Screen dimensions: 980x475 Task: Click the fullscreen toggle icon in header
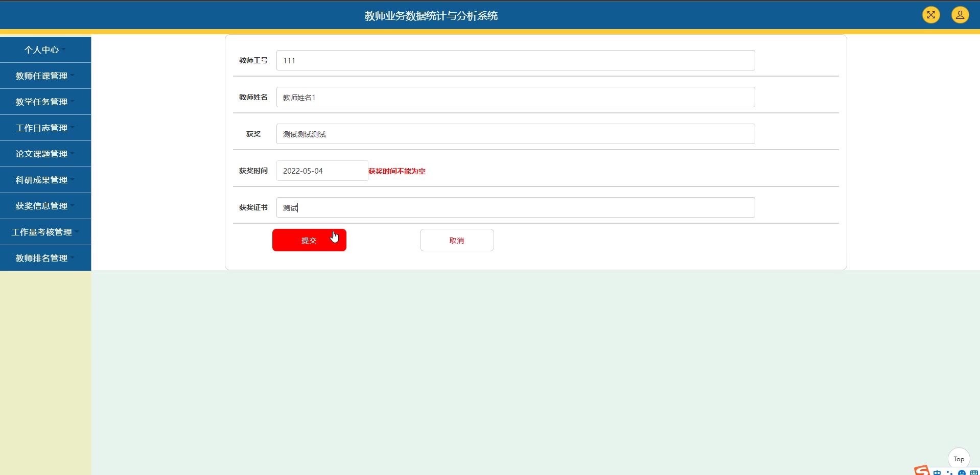[931, 15]
